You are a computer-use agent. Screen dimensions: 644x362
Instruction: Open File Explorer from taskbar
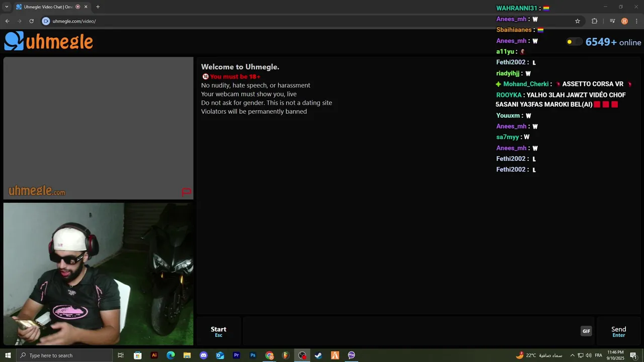pyautogui.click(x=187, y=355)
